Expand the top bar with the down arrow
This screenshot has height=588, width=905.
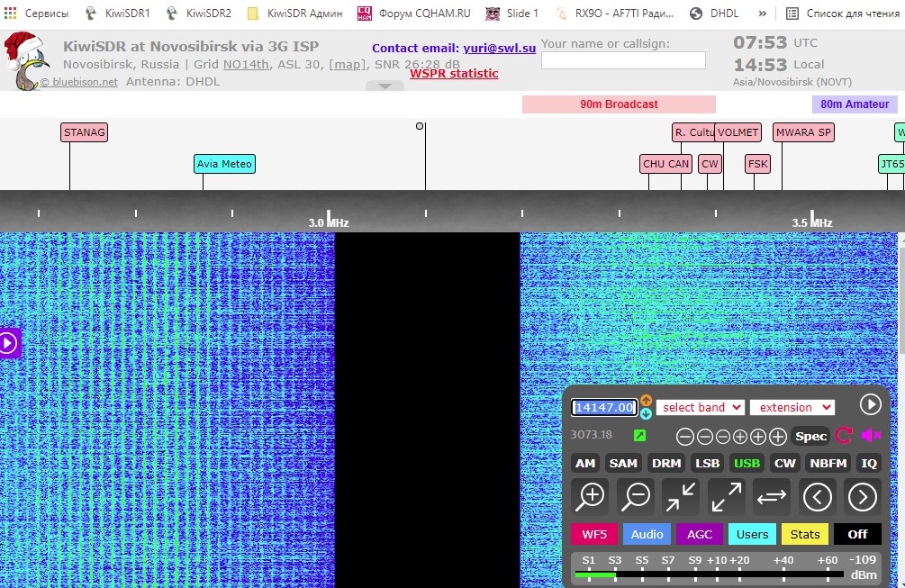point(385,86)
